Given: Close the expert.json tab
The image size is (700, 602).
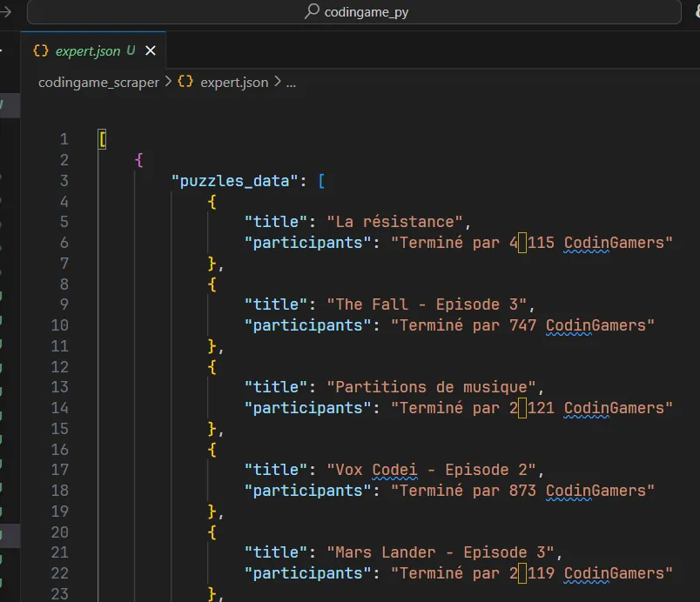Looking at the screenshot, I should [151, 50].
